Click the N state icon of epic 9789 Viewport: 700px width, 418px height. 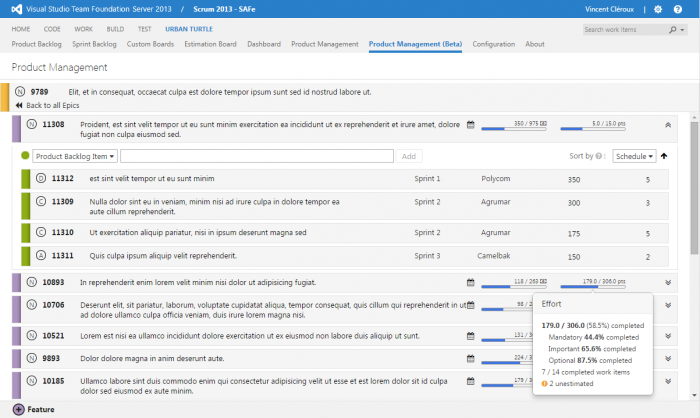tap(20, 92)
